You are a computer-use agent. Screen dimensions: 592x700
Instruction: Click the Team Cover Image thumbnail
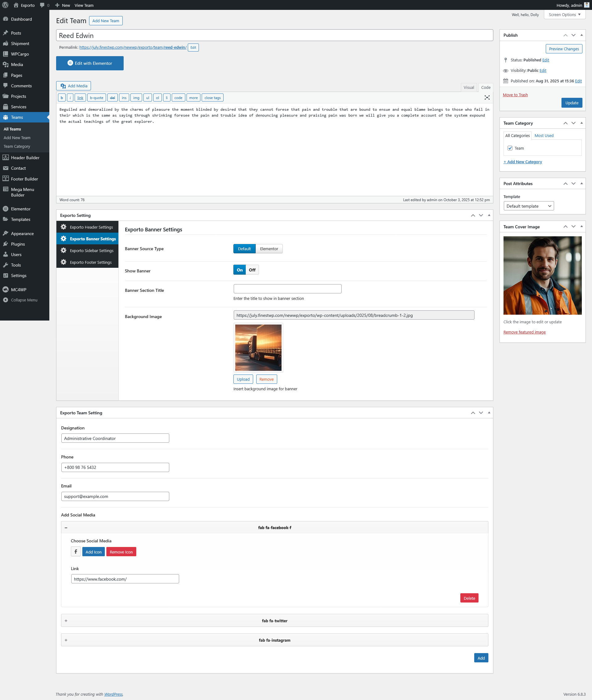542,275
